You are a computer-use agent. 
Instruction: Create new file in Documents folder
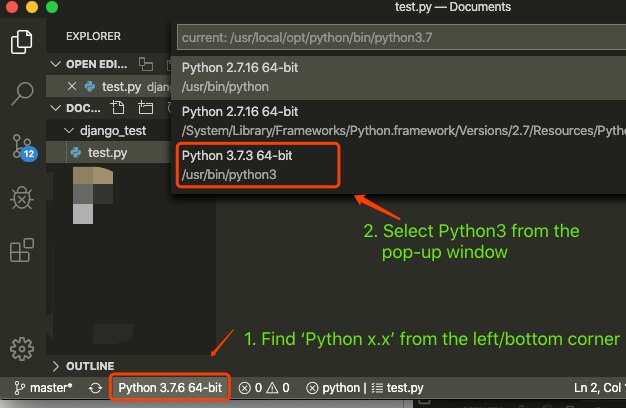point(118,108)
